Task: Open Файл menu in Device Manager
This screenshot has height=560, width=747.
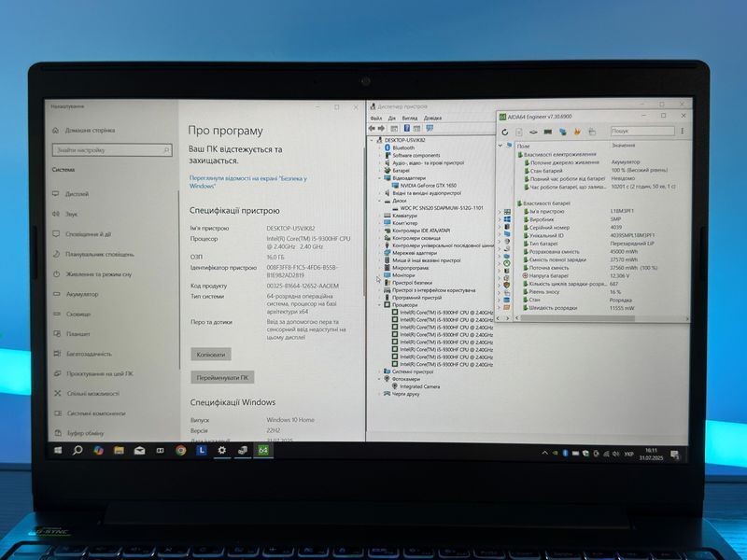Action: pyautogui.click(x=376, y=118)
